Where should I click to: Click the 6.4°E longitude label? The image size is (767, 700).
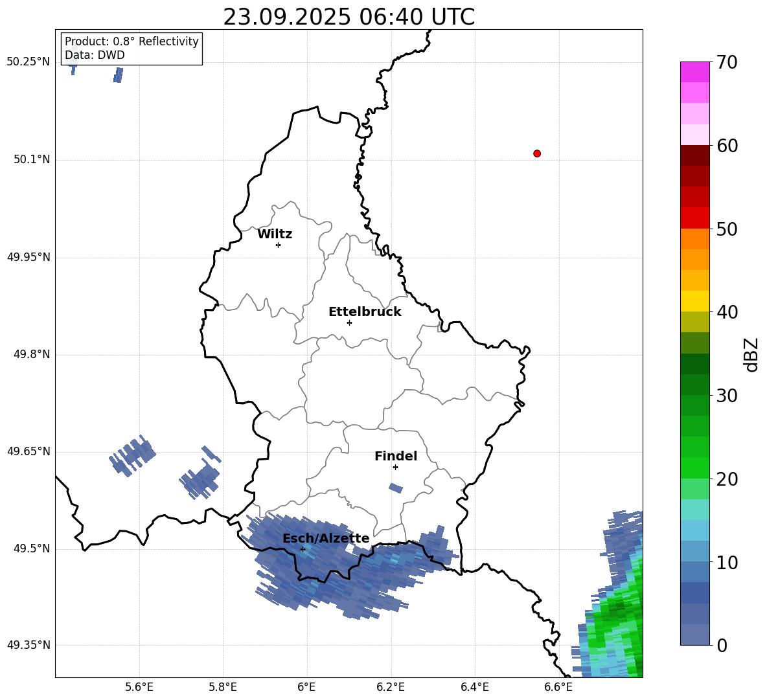474,687
